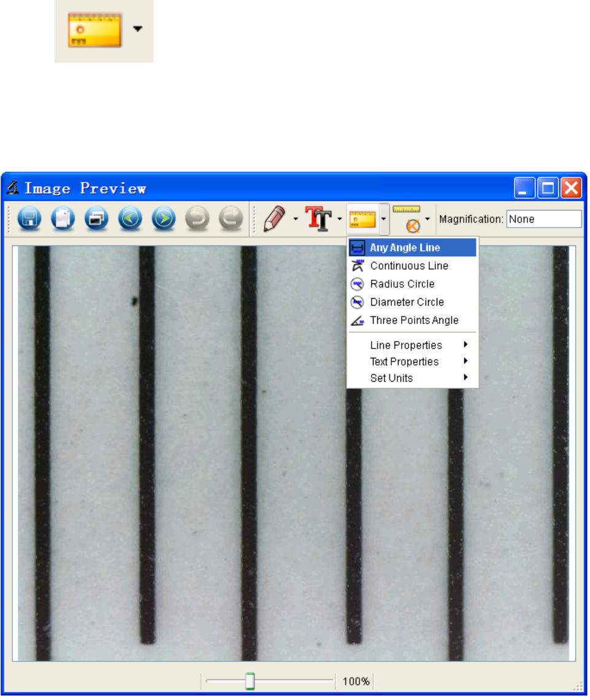Maximize the Image Preview window
The width and height of the screenshot is (590, 700).
click(x=548, y=188)
